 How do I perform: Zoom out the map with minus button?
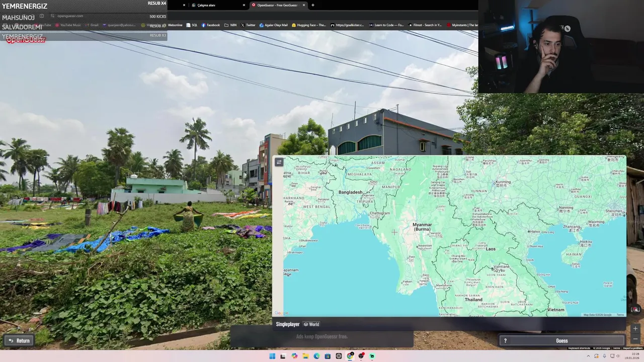click(x=635, y=338)
